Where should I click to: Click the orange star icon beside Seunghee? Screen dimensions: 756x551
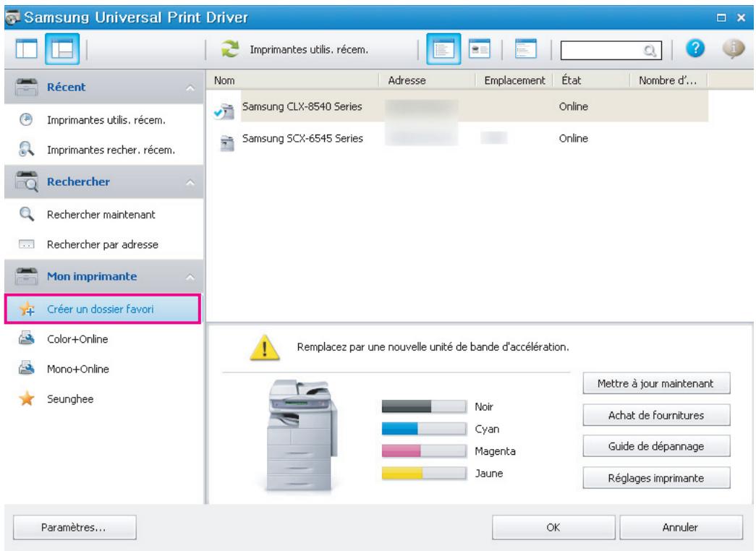(27, 398)
